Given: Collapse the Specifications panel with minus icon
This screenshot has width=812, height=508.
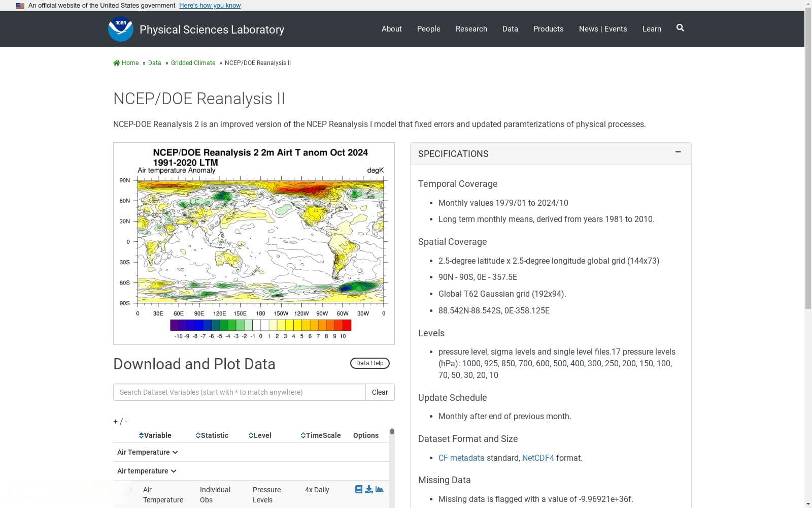Looking at the screenshot, I should click(x=678, y=152).
